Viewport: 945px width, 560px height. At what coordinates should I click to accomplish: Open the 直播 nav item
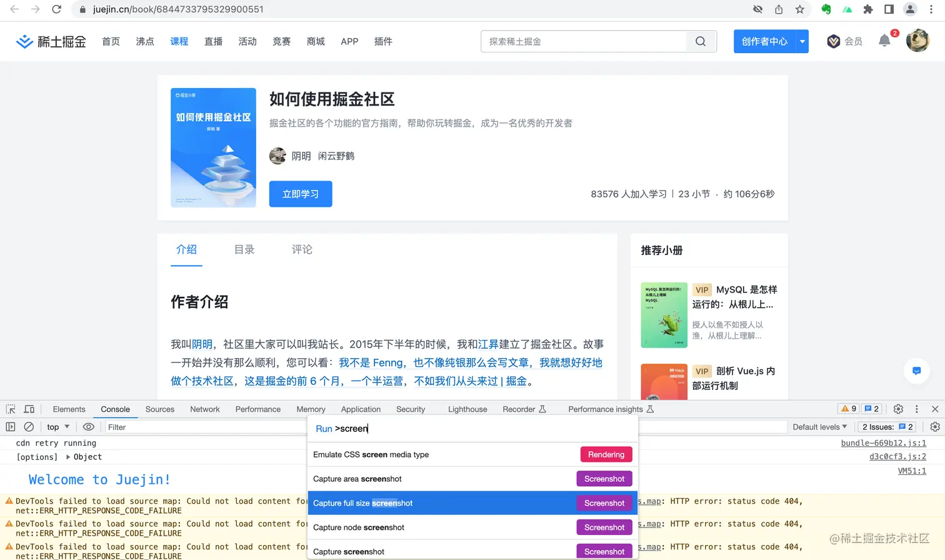coord(213,41)
